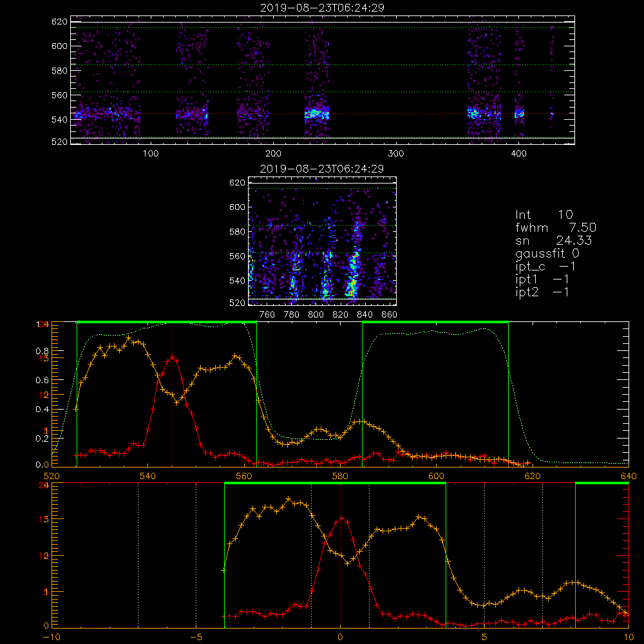
Task: Click the orange curve dip near zero in the offset plot
Action: [x=348, y=563]
